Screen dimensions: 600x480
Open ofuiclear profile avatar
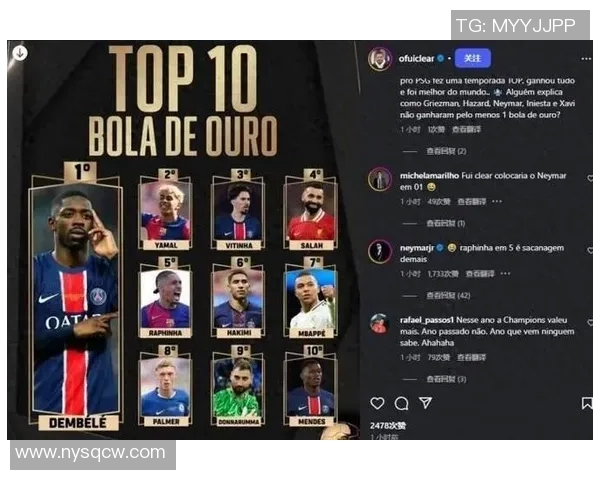(x=380, y=59)
